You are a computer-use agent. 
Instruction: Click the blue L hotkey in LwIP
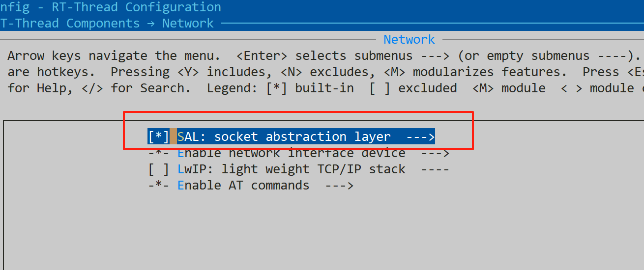(x=181, y=169)
